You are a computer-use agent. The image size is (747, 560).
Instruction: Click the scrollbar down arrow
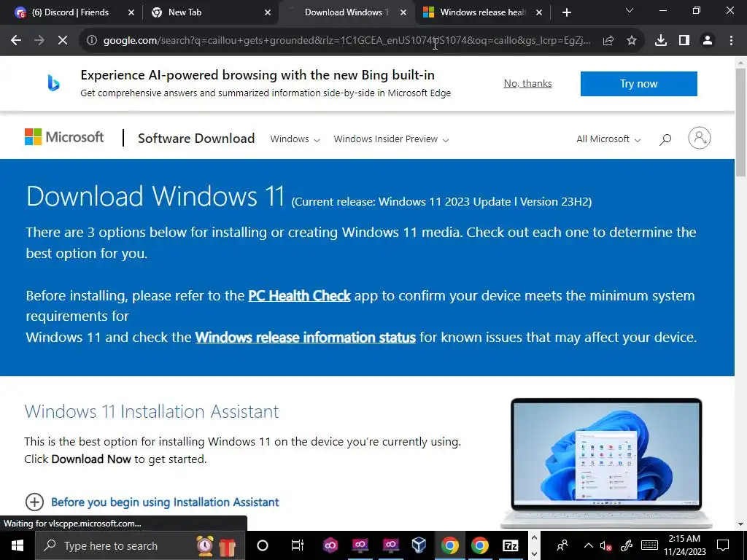point(741,524)
